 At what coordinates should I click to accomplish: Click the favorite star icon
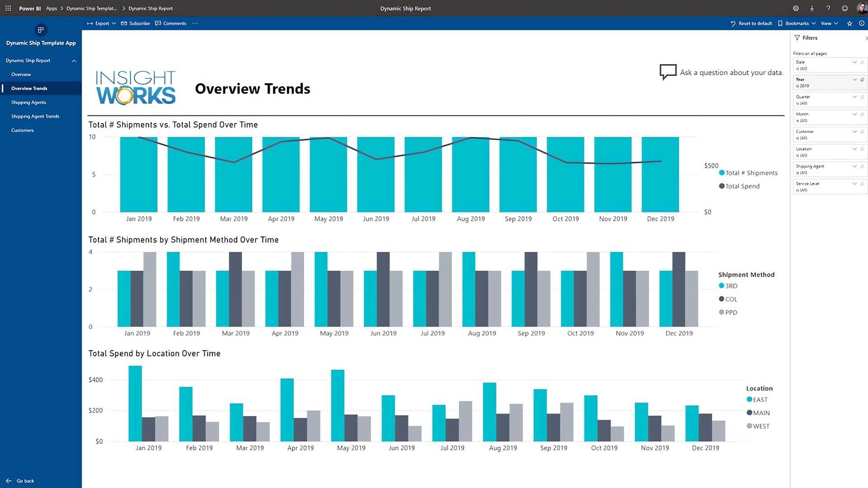(x=849, y=23)
